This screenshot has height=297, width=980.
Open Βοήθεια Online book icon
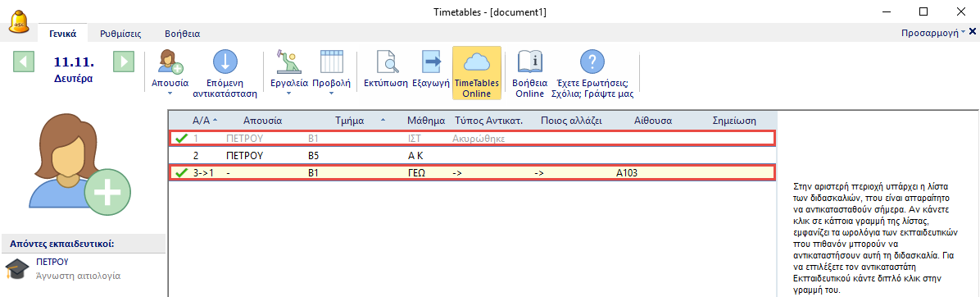pos(529,62)
